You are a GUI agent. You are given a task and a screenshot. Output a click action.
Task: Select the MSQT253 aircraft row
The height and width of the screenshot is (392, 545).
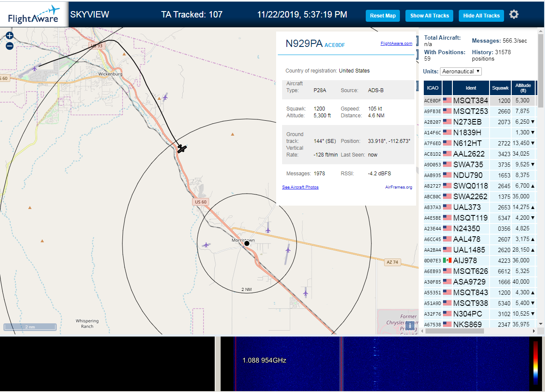point(480,111)
